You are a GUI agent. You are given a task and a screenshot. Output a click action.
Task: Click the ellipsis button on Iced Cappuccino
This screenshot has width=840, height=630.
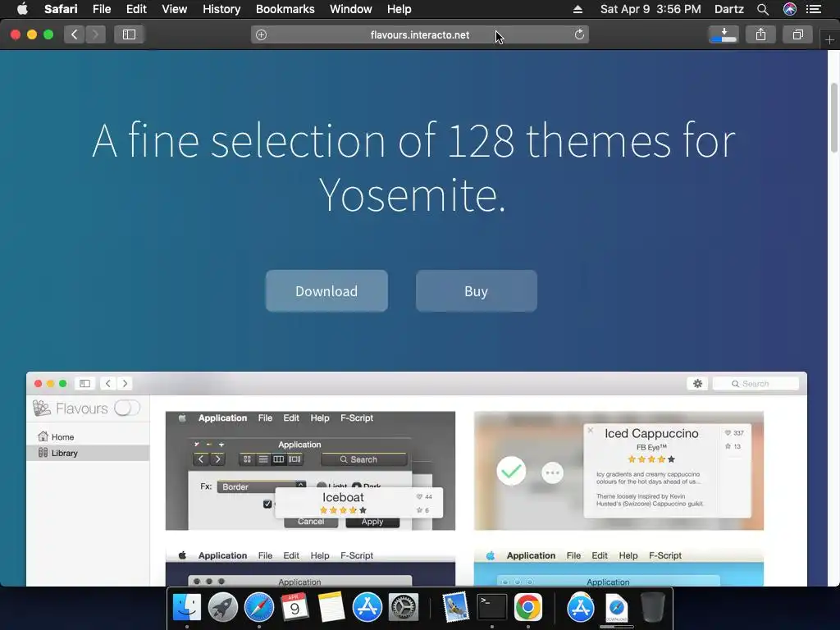[552, 473]
